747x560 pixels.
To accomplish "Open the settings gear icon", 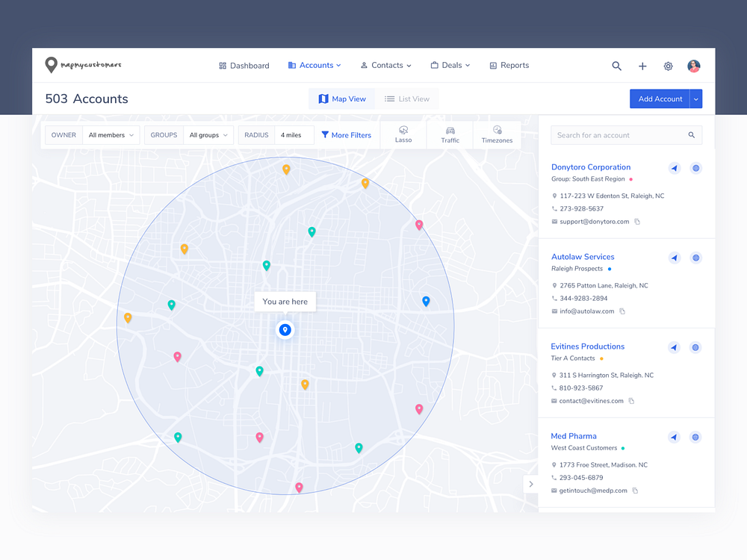I will click(668, 66).
